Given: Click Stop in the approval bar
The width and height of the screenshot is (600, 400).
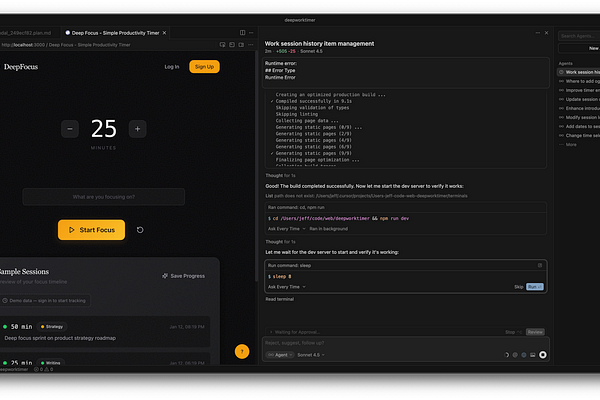Looking at the screenshot, I should (x=513, y=332).
